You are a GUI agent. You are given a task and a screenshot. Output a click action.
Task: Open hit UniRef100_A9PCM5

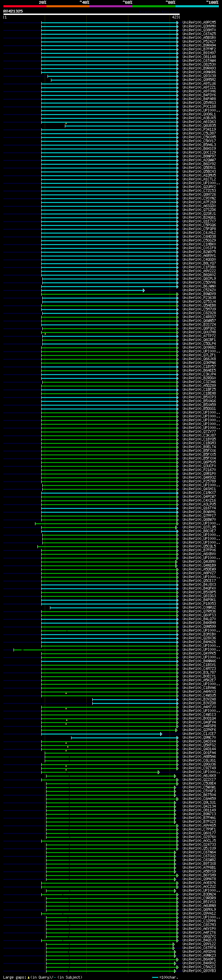(199, 23)
